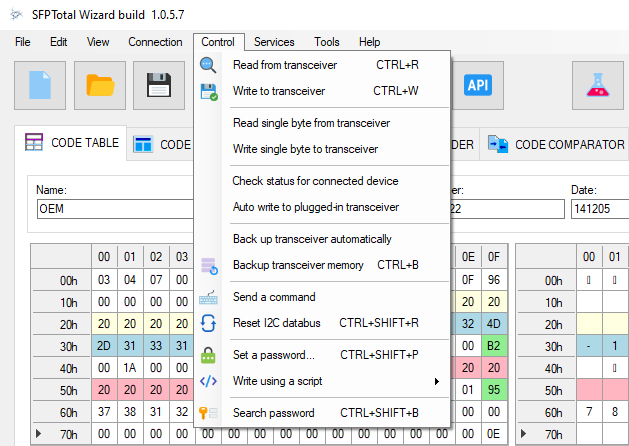Viewport: 629px width, 446px height.
Task: Open the Services menu
Action: point(274,42)
